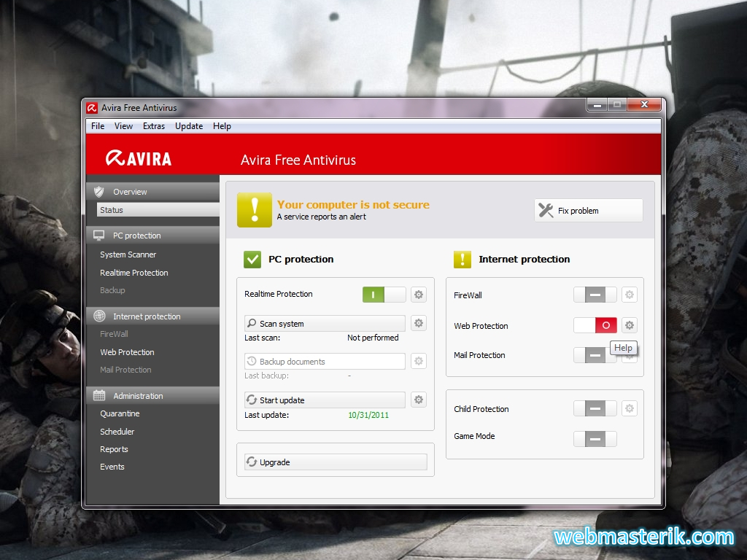Toggle Game Mode switch
The width and height of the screenshot is (747, 560).
pyautogui.click(x=595, y=439)
